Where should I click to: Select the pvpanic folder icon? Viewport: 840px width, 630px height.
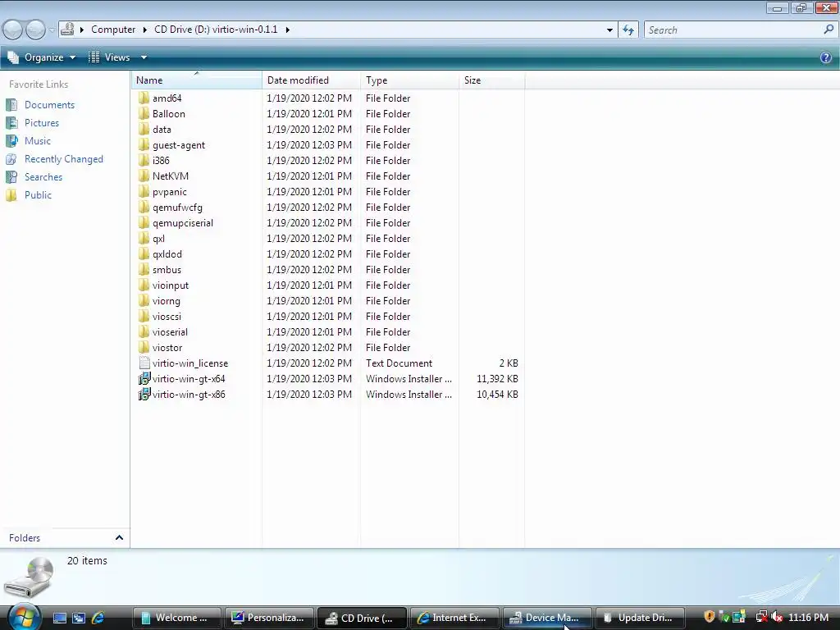[144, 191]
